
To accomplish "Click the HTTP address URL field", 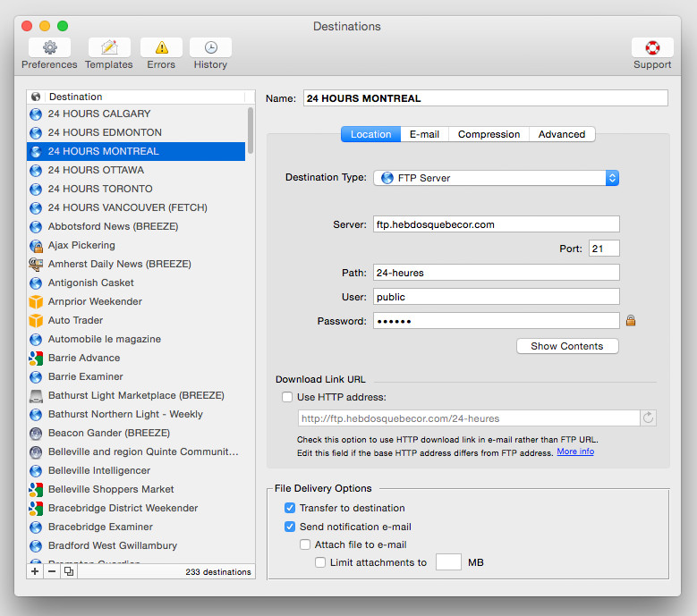I will pos(469,418).
